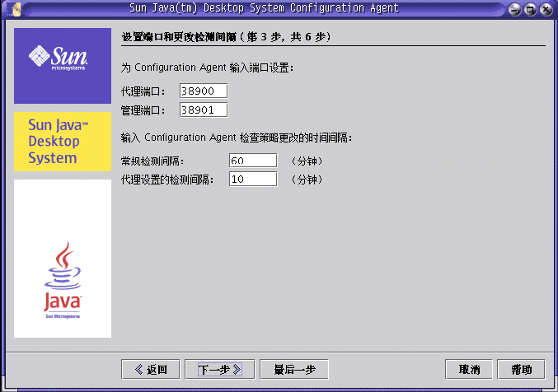This screenshot has width=558, height=392.
Task: Click the 常规检测间隔 field showing 60
Action: coord(253,161)
